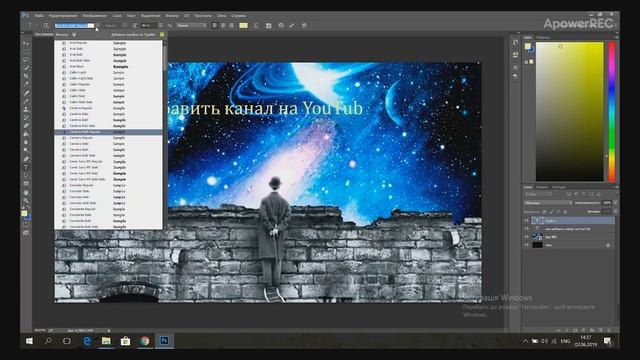The image size is (640, 360).
Task: Select the Rectangular Marquee tool
Action: pyautogui.click(x=27, y=52)
